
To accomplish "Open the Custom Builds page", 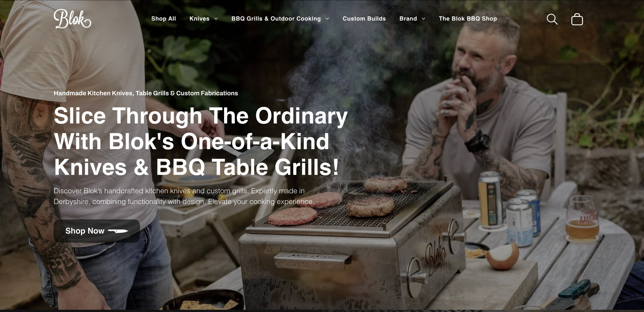I will tap(364, 19).
